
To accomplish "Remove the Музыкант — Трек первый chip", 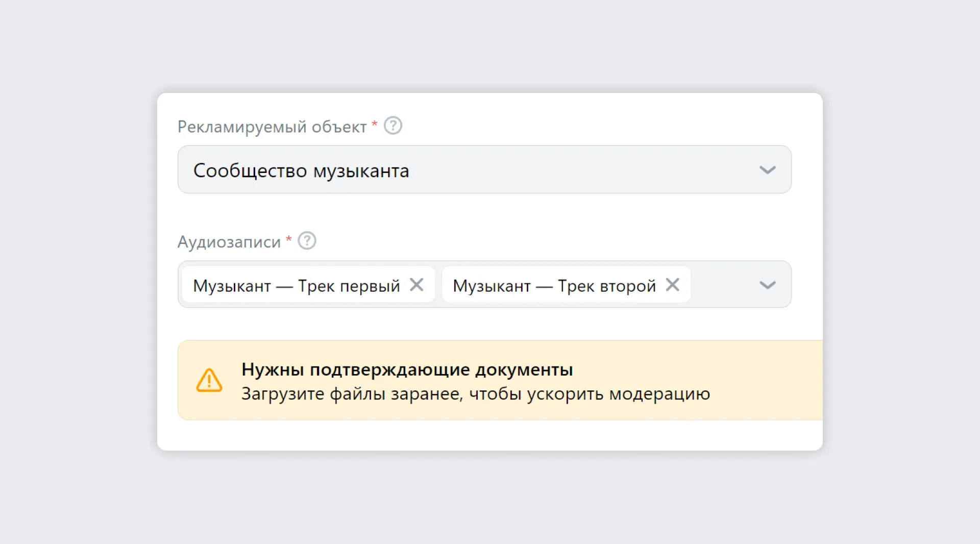I will tap(416, 285).
